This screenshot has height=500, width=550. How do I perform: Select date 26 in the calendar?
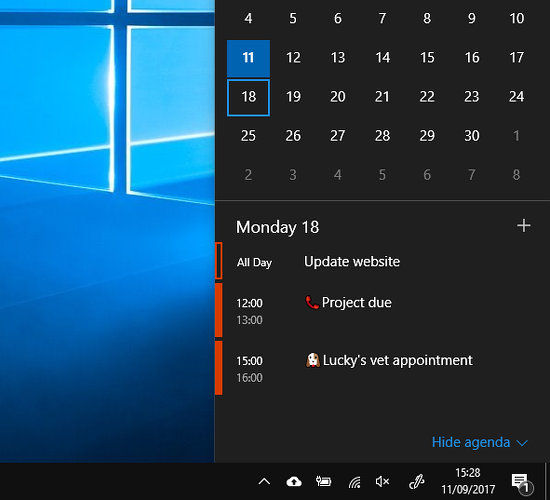tap(293, 136)
